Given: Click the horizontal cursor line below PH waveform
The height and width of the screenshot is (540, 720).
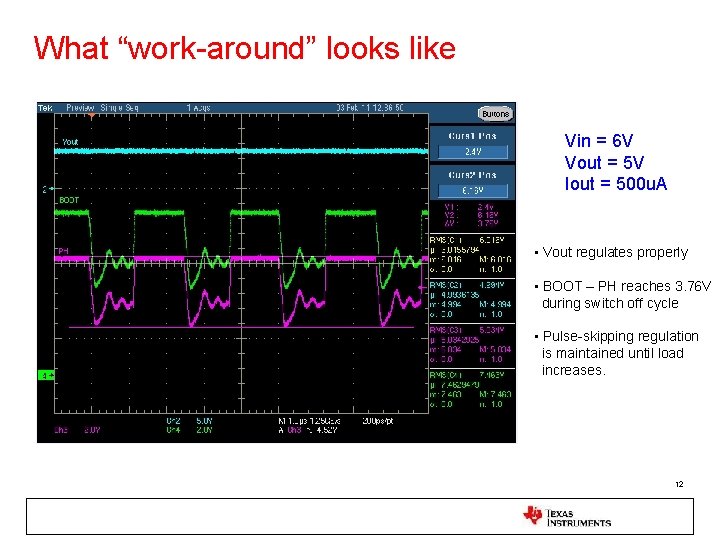Looking at the screenshot, I should coord(241,327).
